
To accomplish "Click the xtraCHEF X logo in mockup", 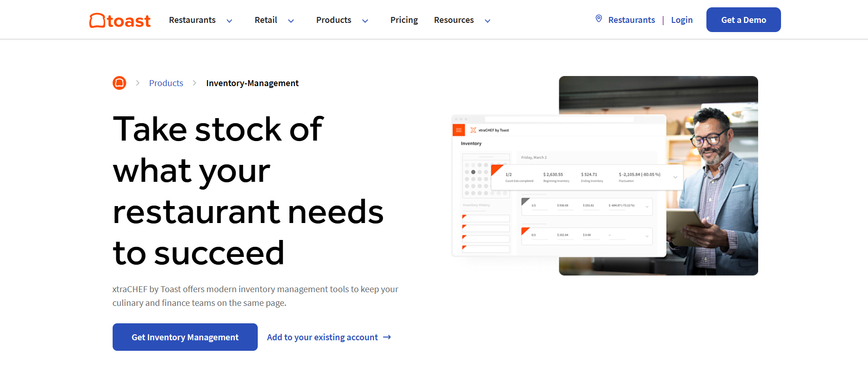I will [x=473, y=130].
